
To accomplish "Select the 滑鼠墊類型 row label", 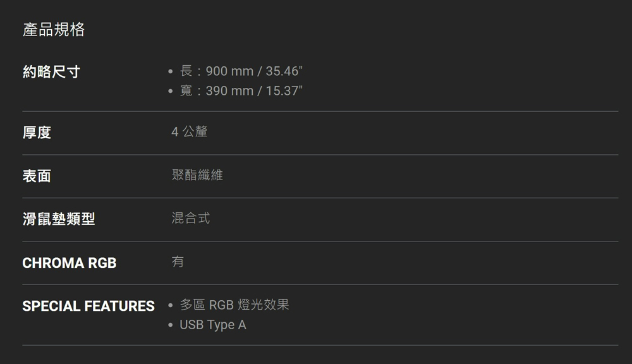I will [x=59, y=219].
